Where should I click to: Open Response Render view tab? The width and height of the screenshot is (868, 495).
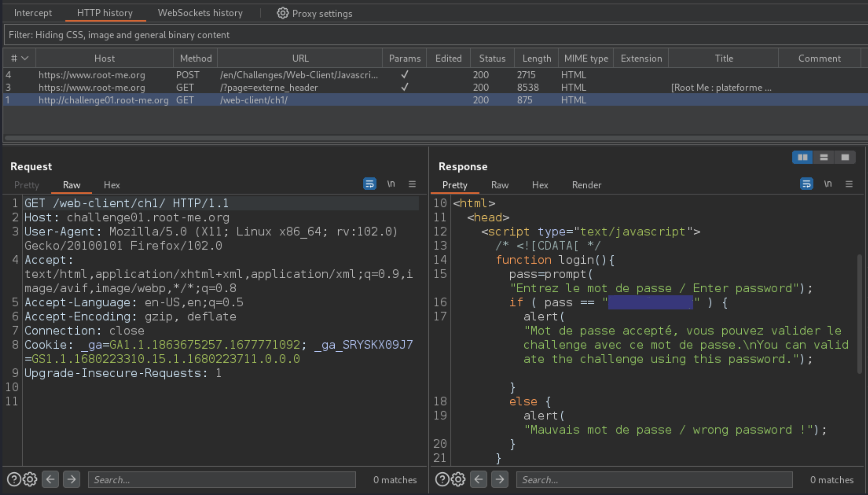[586, 185]
